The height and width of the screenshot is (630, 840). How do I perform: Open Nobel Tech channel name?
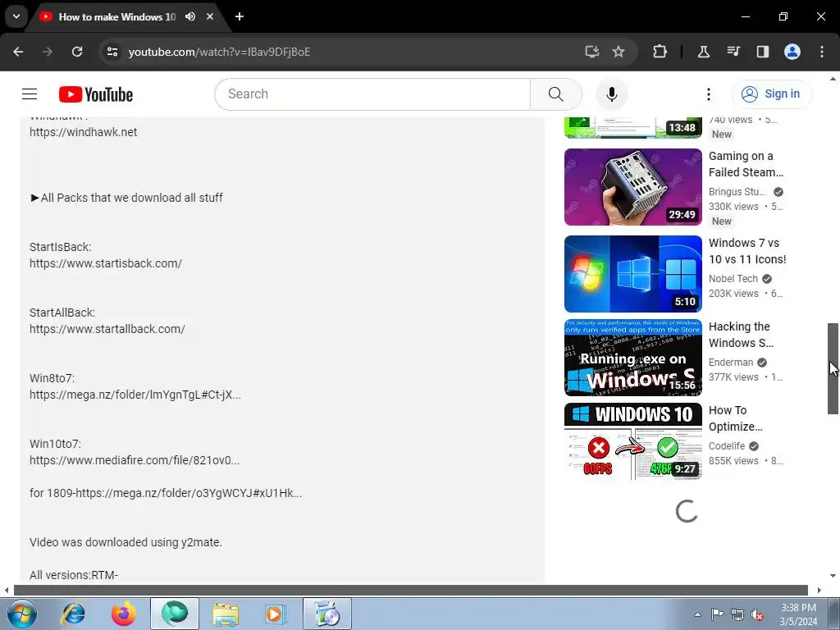[733, 279]
